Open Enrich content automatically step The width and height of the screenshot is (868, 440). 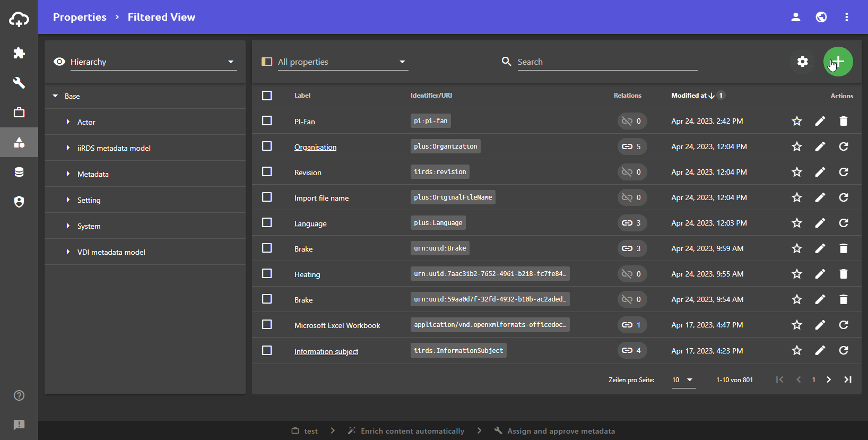pos(406,431)
